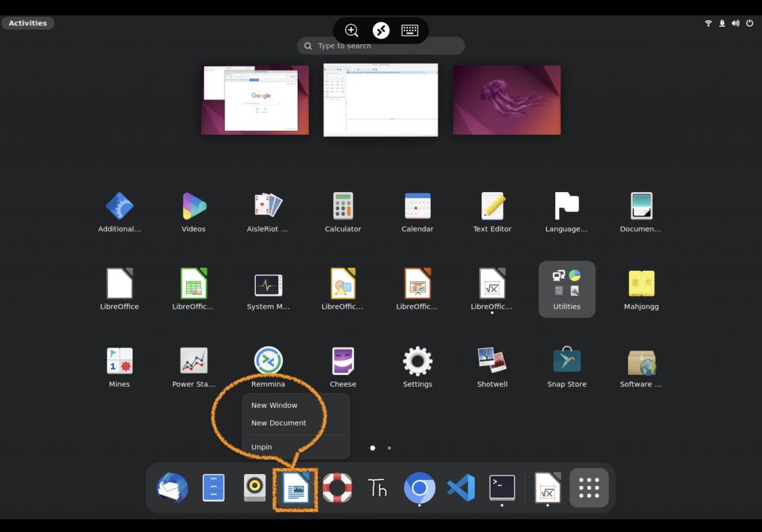The image size is (762, 532).
Task: Open AisleRiot Solitaire card game
Action: 268,206
